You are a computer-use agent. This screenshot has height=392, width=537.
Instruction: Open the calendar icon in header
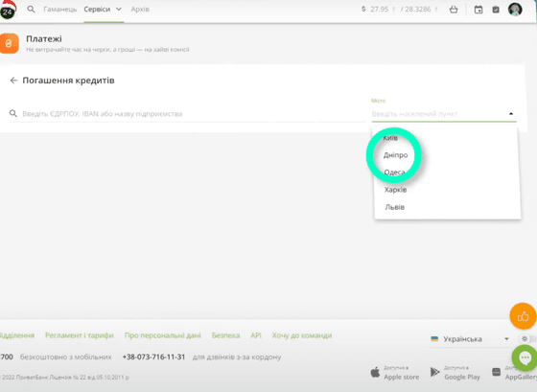(479, 10)
